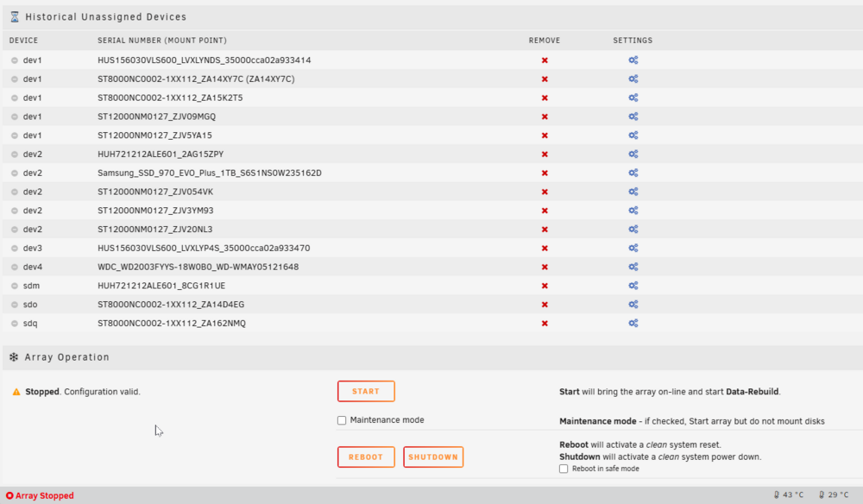Remove HUS156030VLS600_LVXLYP4S dev3 entry
Screen dimensions: 863x504
pyautogui.click(x=545, y=249)
